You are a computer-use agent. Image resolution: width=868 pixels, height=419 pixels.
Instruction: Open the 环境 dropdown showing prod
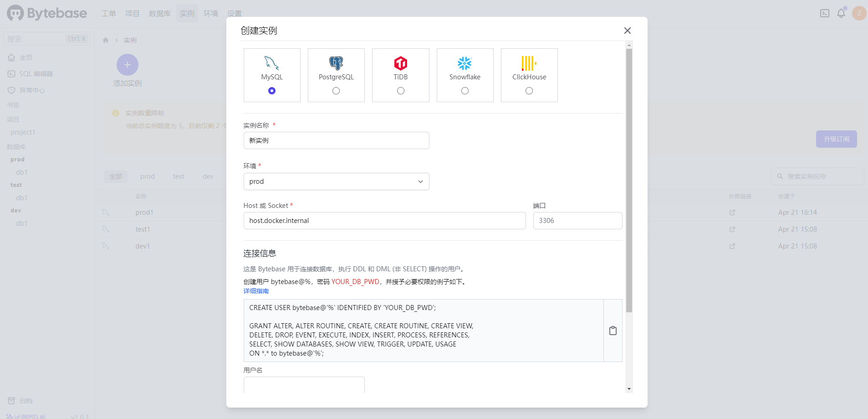(x=336, y=181)
